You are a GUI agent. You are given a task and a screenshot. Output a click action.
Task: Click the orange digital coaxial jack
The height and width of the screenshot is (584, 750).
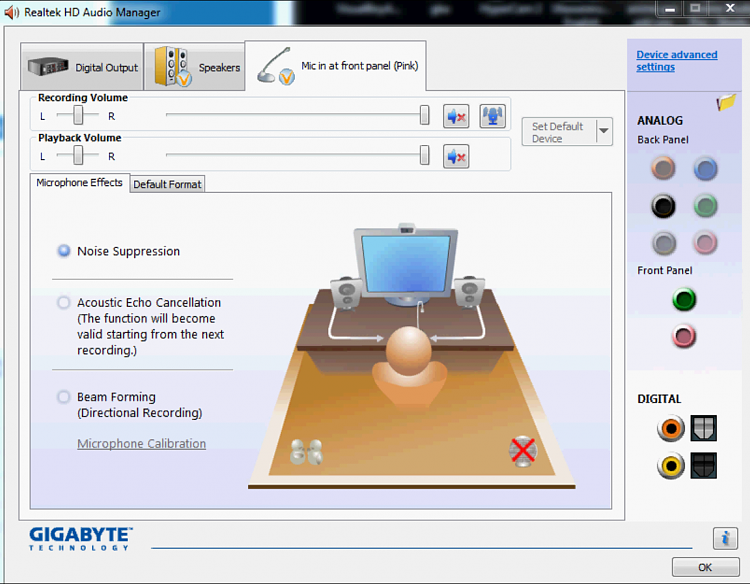(671, 429)
